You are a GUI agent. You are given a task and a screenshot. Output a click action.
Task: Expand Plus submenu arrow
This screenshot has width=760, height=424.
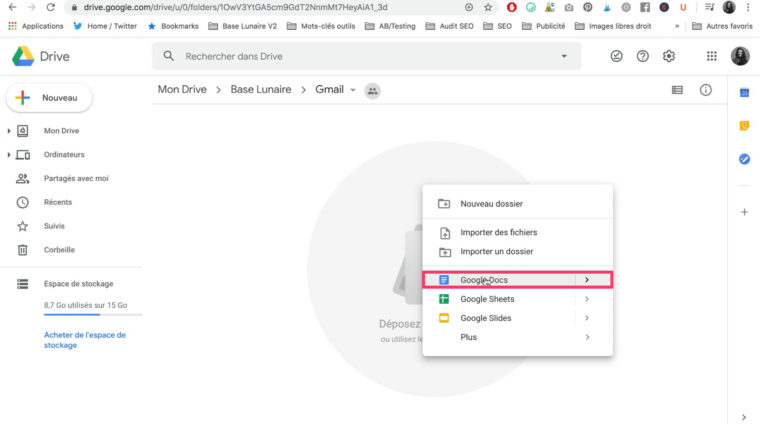586,337
